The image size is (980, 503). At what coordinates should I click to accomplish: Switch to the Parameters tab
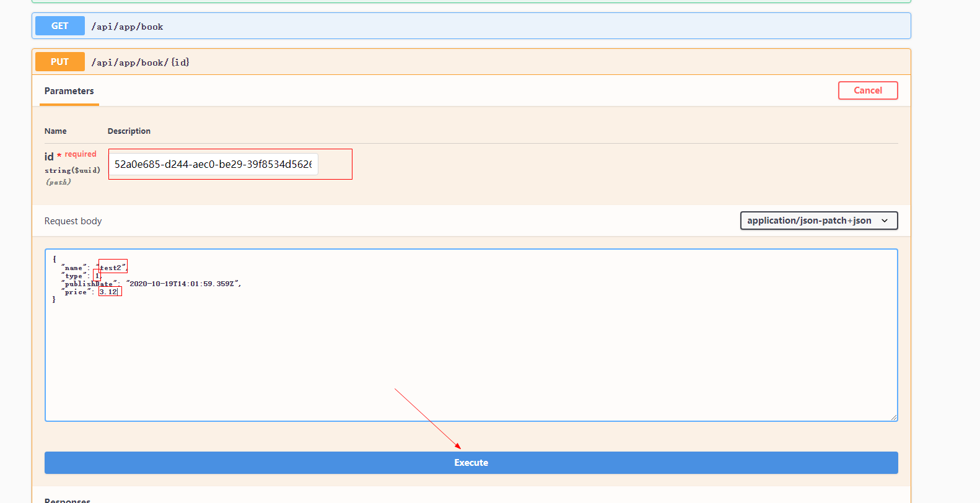click(x=69, y=91)
